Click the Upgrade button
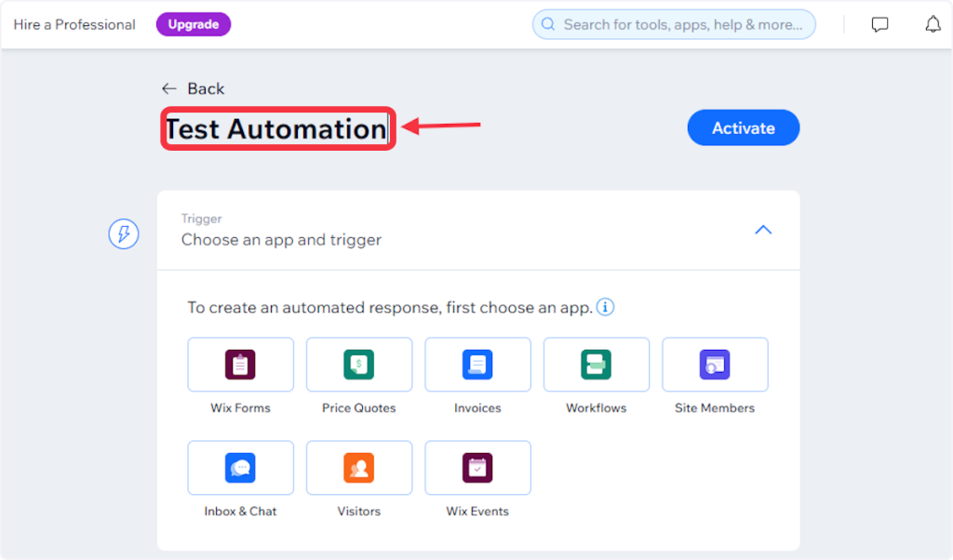Viewport: 953px width, 560px height. tap(193, 25)
